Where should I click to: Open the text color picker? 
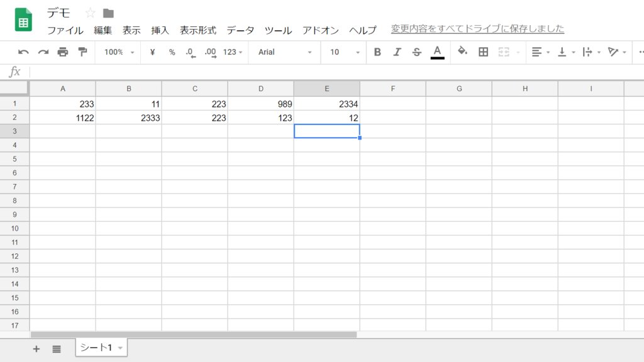pos(438,52)
